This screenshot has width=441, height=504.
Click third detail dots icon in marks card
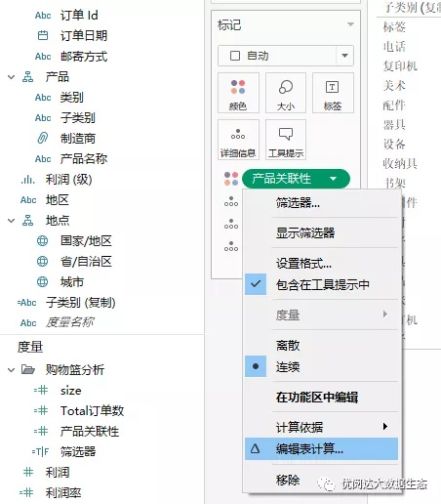(231, 246)
